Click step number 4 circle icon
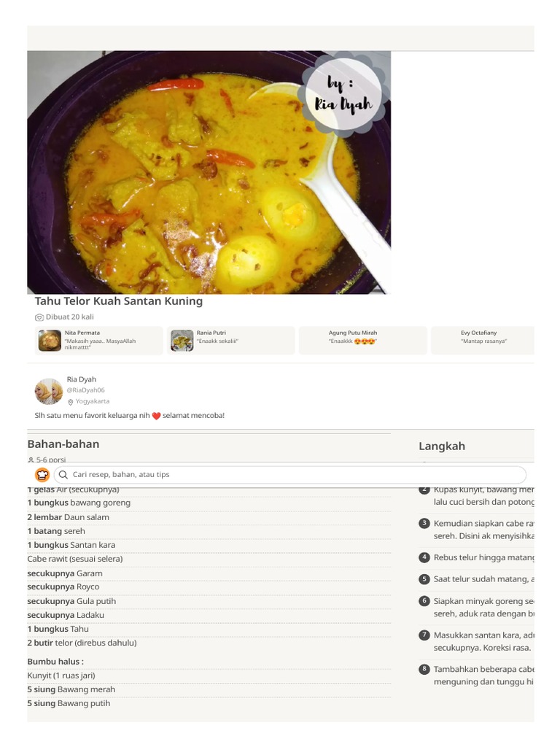The width and height of the screenshot is (560, 747). (x=424, y=557)
